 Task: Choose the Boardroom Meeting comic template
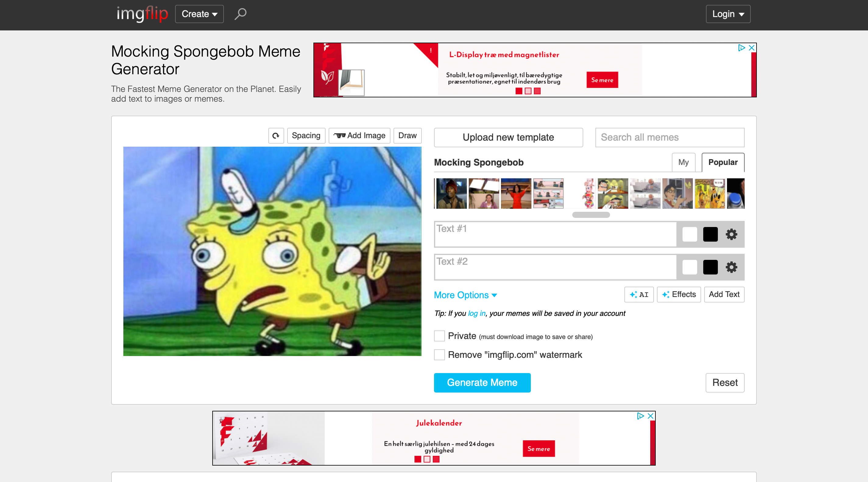pos(549,194)
